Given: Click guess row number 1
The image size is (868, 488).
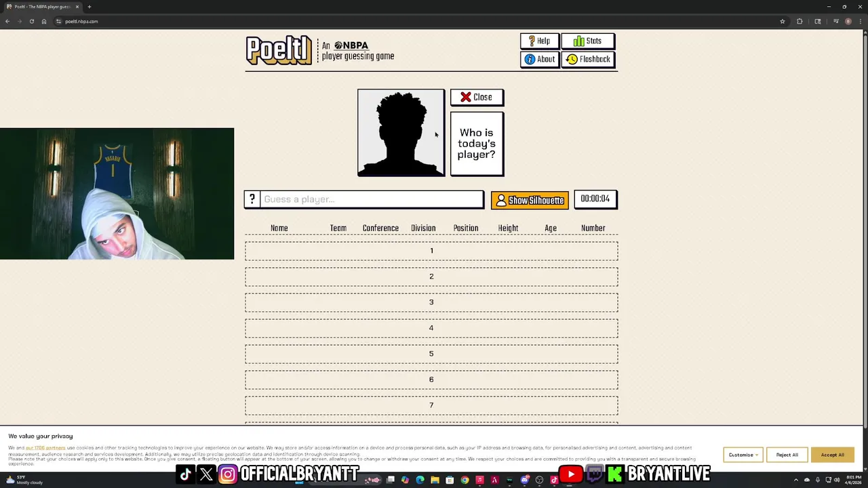Looking at the screenshot, I should pos(431,251).
